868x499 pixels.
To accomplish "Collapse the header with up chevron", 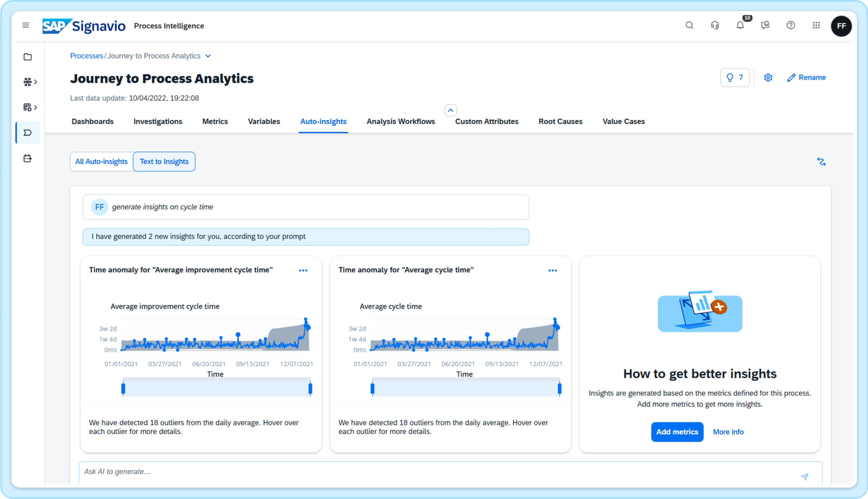I will point(450,111).
